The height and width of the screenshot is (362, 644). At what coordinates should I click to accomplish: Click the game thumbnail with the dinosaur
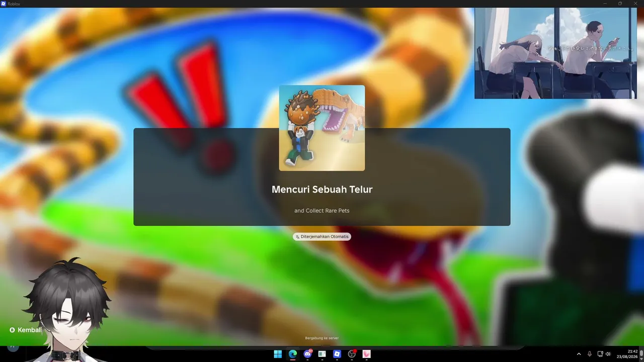[322, 128]
